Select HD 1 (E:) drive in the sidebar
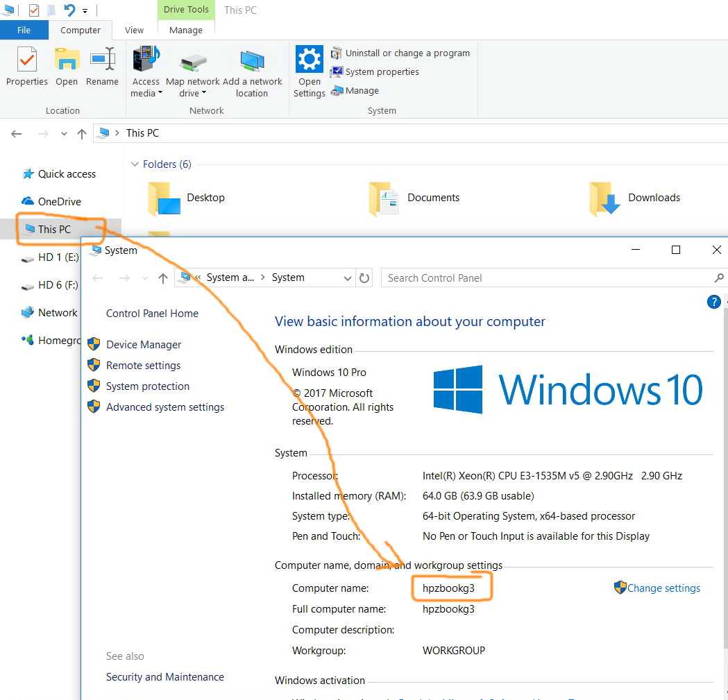The height and width of the screenshot is (700, 728). click(51, 257)
